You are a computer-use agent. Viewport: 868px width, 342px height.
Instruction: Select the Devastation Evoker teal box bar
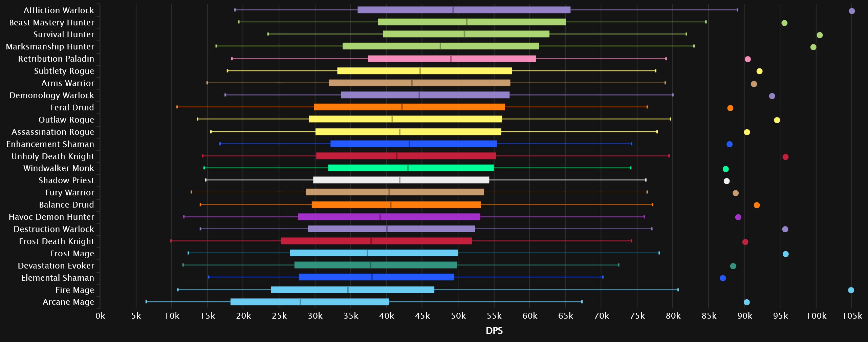[375, 265]
